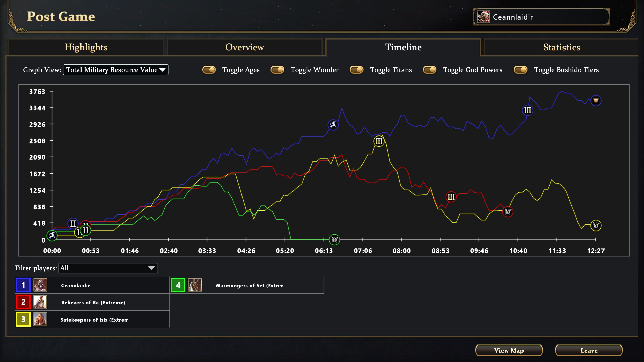
Task: Click the 12:27 time label
Action: [x=596, y=251]
